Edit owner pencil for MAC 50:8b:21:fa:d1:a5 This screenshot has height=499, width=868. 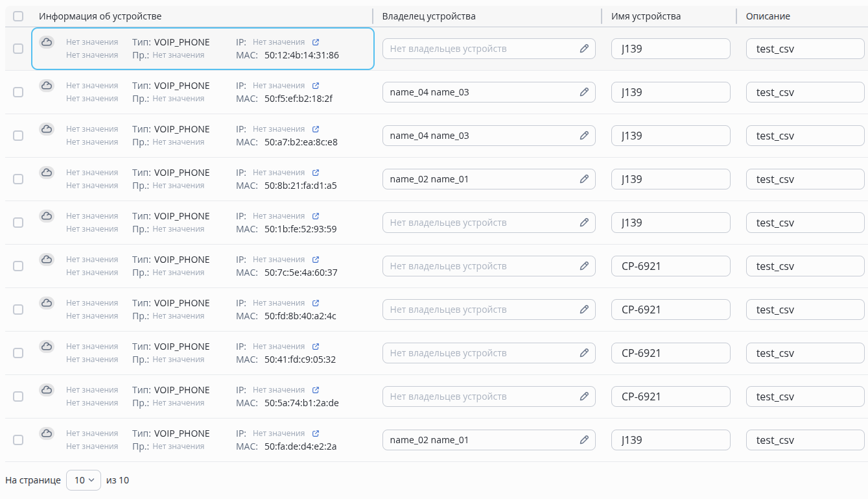[x=584, y=179]
